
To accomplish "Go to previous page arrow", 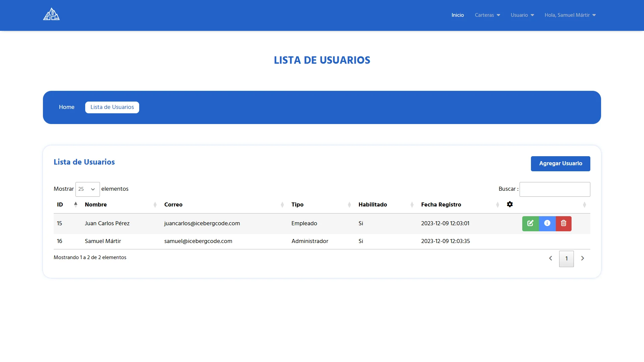I will click(550, 258).
